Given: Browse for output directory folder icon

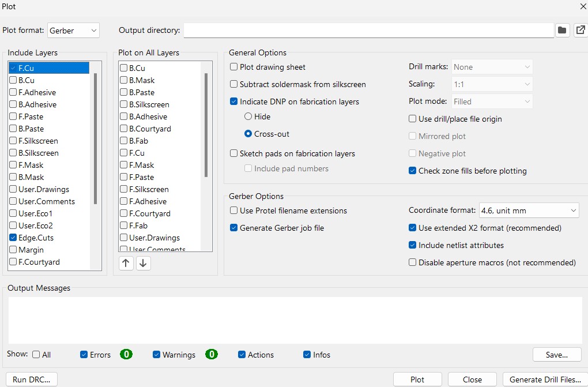Looking at the screenshot, I should 562,31.
